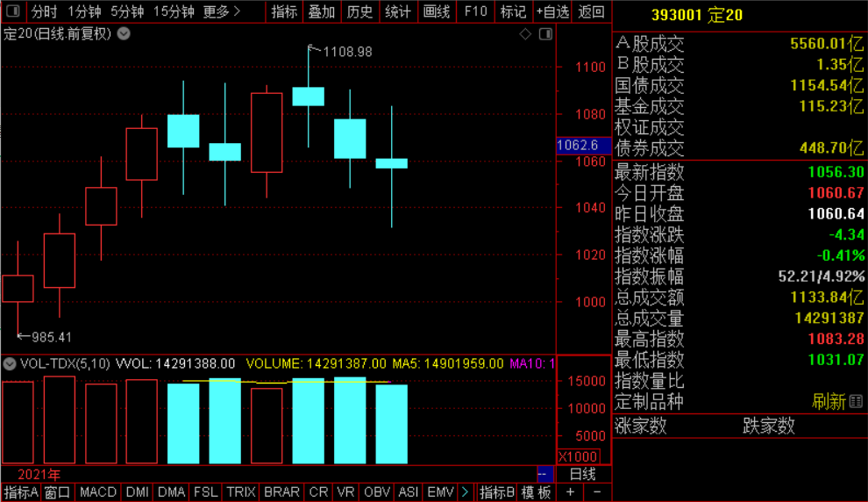Toggle the side panel icon beside the diamond
868x502 pixels.
coord(546,34)
